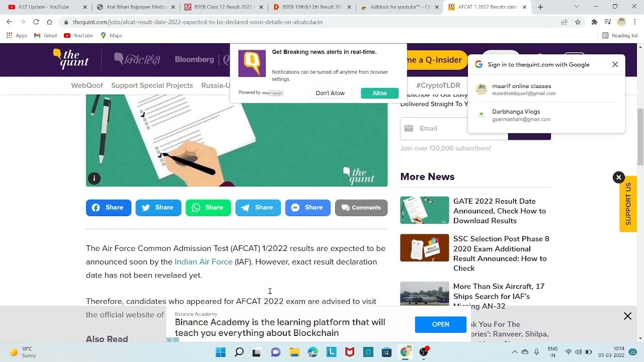Close the bottom ad banner
The height and width of the screenshot is (362, 644).
point(627,316)
